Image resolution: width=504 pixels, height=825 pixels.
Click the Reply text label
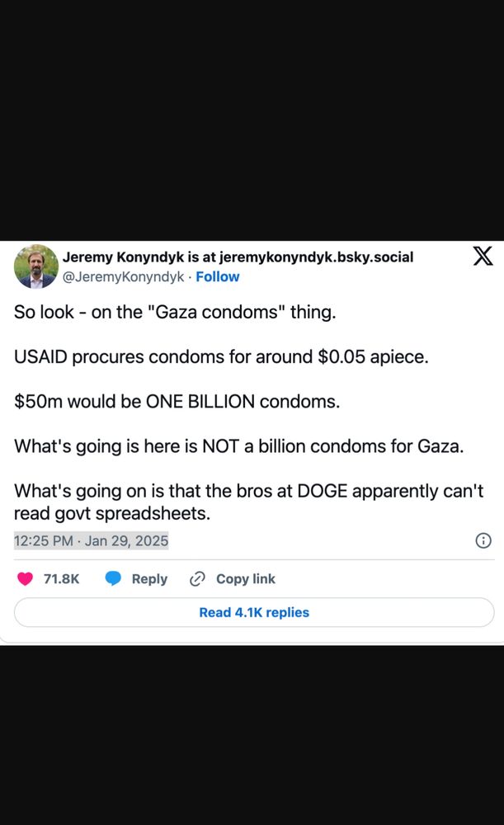(149, 579)
